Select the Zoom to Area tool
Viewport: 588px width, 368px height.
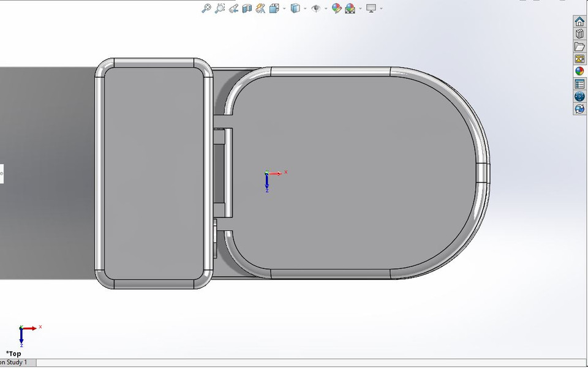(219, 8)
